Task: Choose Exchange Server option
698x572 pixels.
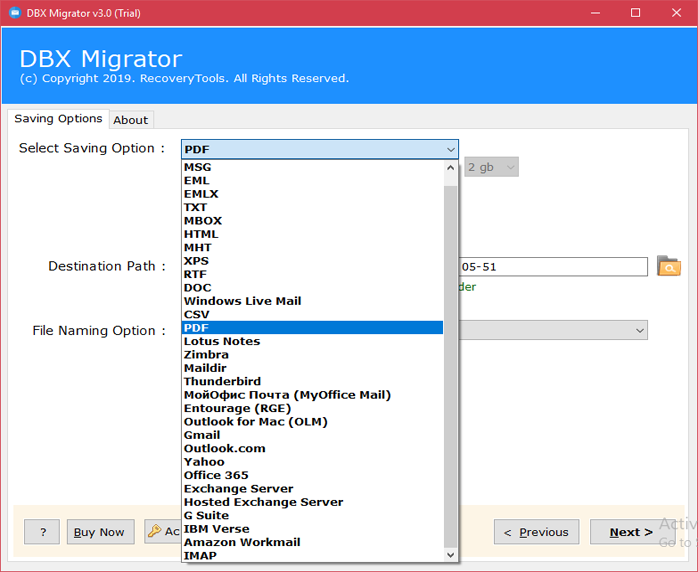Action: click(x=312, y=488)
